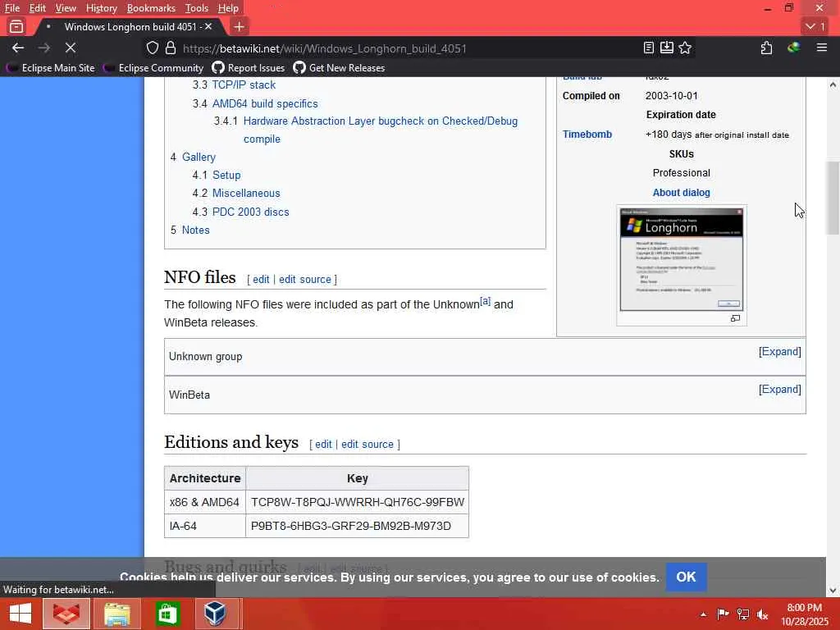Show hidden tray icons arrow
Screen dimensions: 840x630
703,614
